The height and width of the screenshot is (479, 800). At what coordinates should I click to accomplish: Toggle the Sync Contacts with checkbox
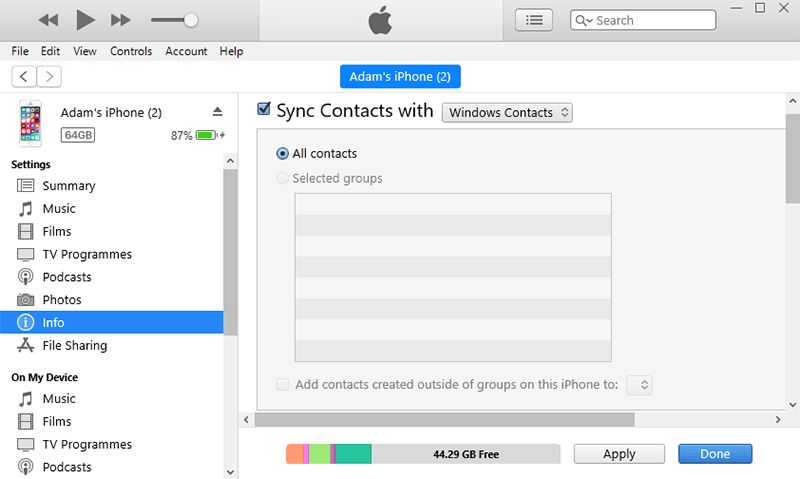[x=264, y=109]
